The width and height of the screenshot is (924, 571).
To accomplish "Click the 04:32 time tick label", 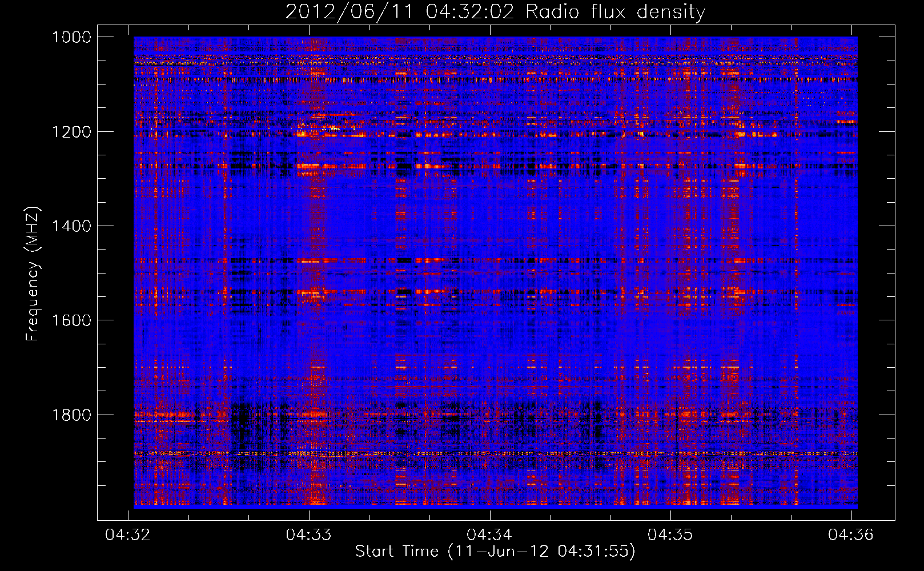I will pyautogui.click(x=128, y=535).
